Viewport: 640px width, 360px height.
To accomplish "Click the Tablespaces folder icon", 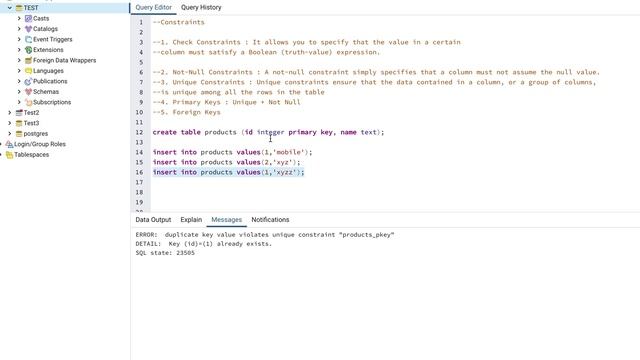I will pyautogui.click(x=9, y=155).
